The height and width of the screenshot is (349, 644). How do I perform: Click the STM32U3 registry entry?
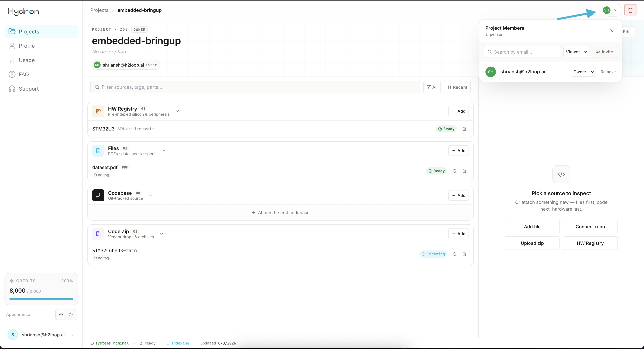pos(281,129)
